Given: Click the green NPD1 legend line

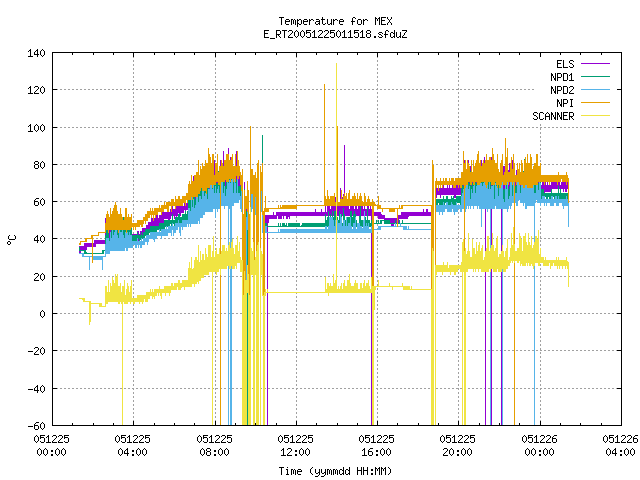Looking at the screenshot, I should 596,77.
